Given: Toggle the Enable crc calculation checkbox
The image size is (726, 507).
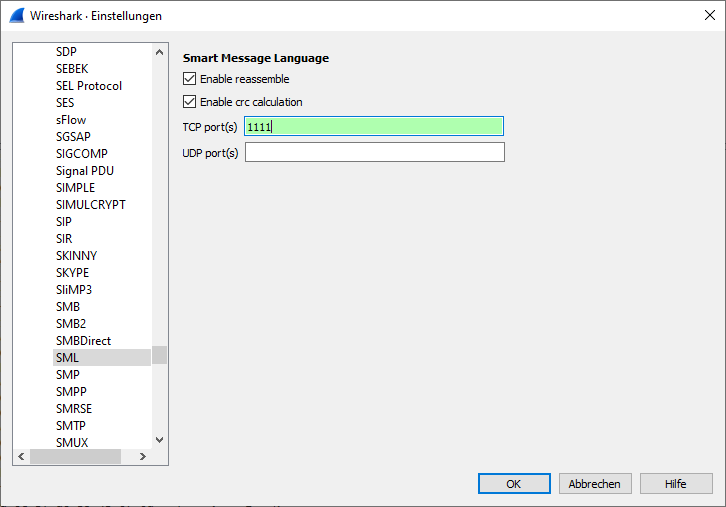Looking at the screenshot, I should 190,102.
